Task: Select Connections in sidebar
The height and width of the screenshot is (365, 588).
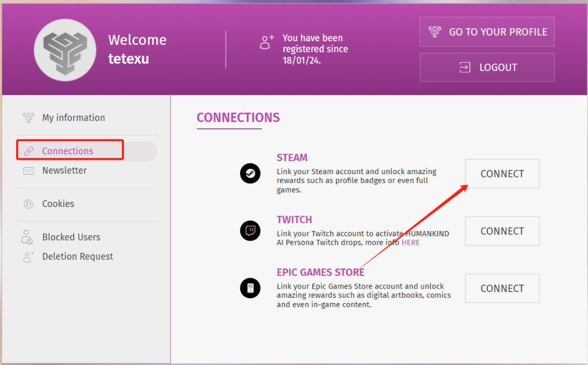Action: [x=86, y=151]
